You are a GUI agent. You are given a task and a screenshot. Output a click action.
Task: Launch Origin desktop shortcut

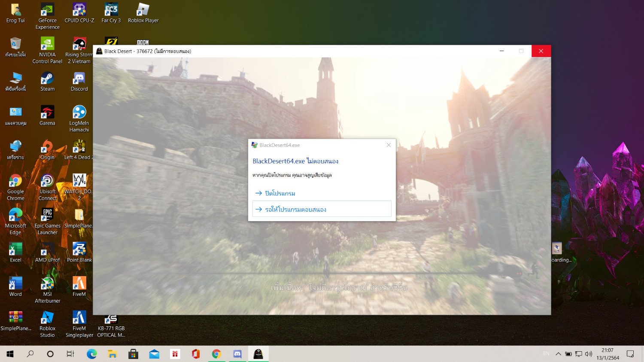tap(47, 150)
